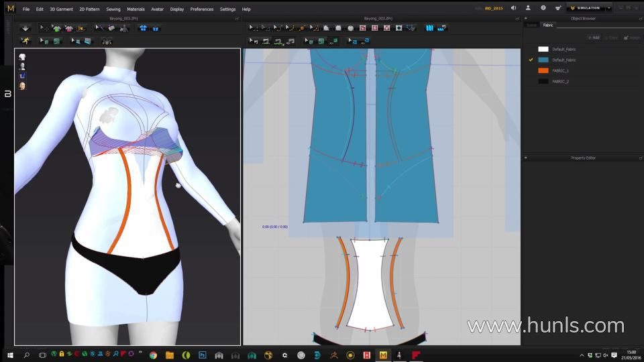Open the 3D Garment menu
The width and height of the screenshot is (644, 362).
[x=61, y=9]
